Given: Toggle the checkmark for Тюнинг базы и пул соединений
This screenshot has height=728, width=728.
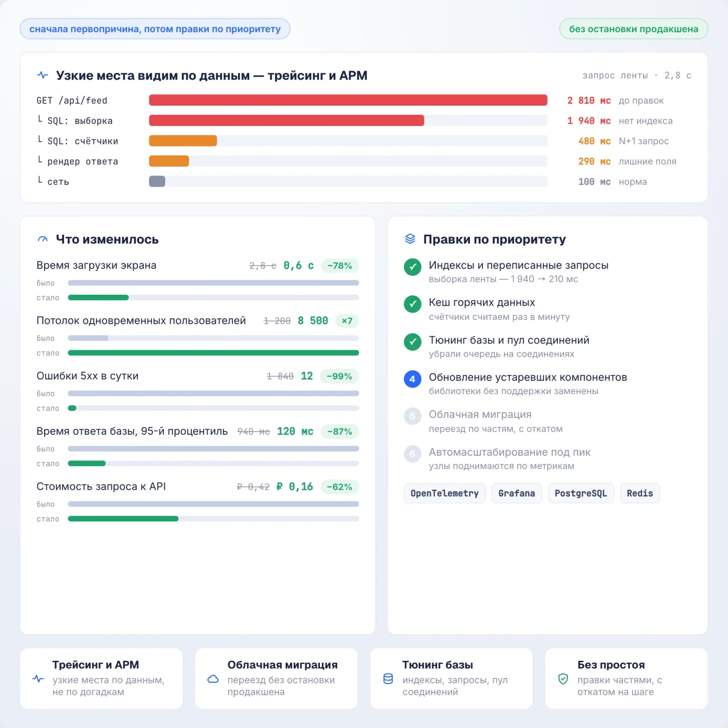Looking at the screenshot, I should [413, 341].
